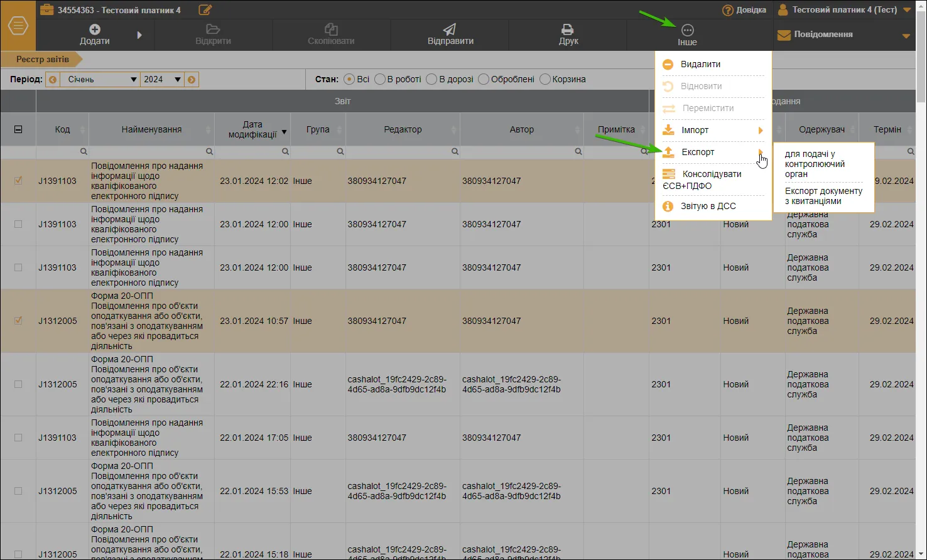
Task: Expand the arrow next to Додати
Action: point(139,35)
